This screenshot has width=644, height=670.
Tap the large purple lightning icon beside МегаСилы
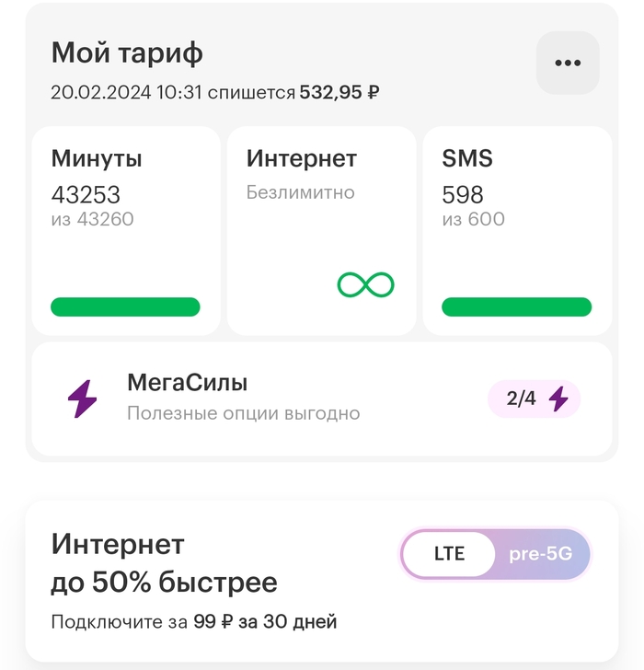pyautogui.click(x=82, y=399)
